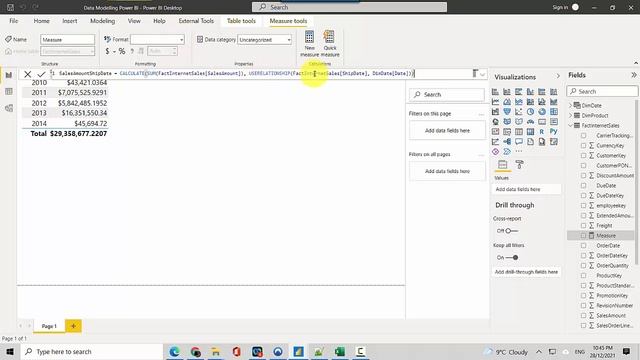
Task: Open Excel from the taskbar
Action: (x=339, y=351)
